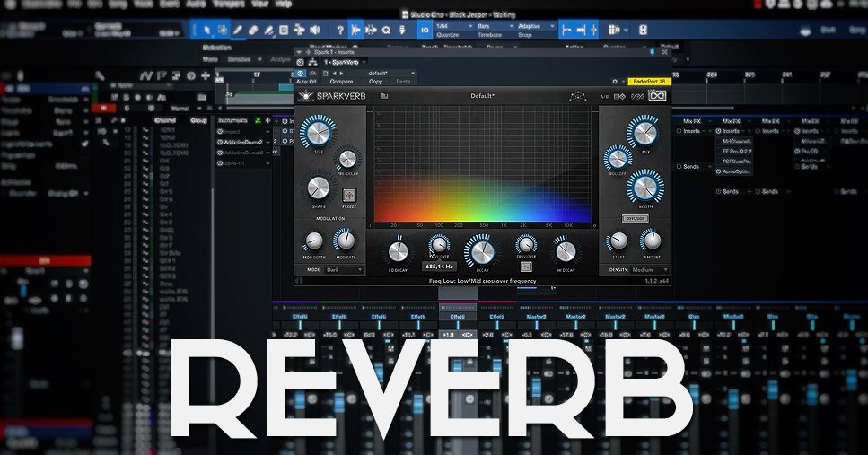
Task: Select the Eraser tool in toolbar
Action: tap(254, 30)
